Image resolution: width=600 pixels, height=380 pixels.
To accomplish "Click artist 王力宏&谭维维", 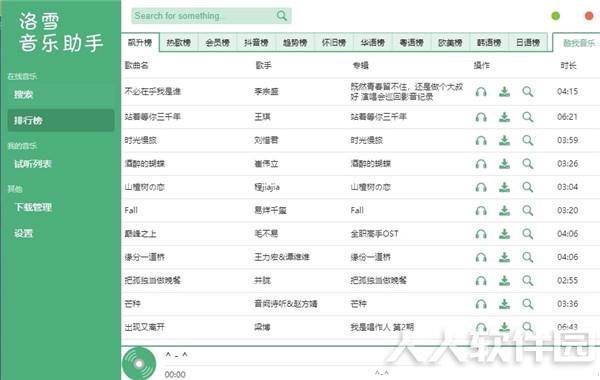I will (x=282, y=257).
